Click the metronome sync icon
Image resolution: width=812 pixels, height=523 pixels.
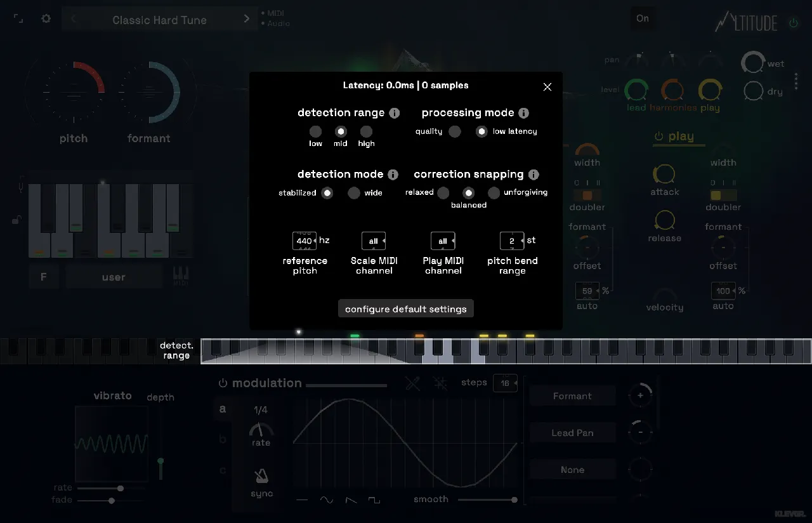pos(261,476)
